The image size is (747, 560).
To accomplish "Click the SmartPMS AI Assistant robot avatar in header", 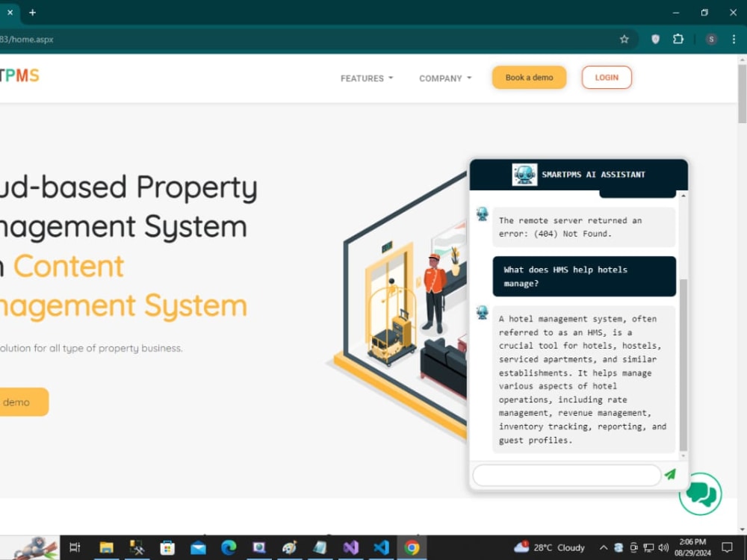I will click(x=524, y=174).
